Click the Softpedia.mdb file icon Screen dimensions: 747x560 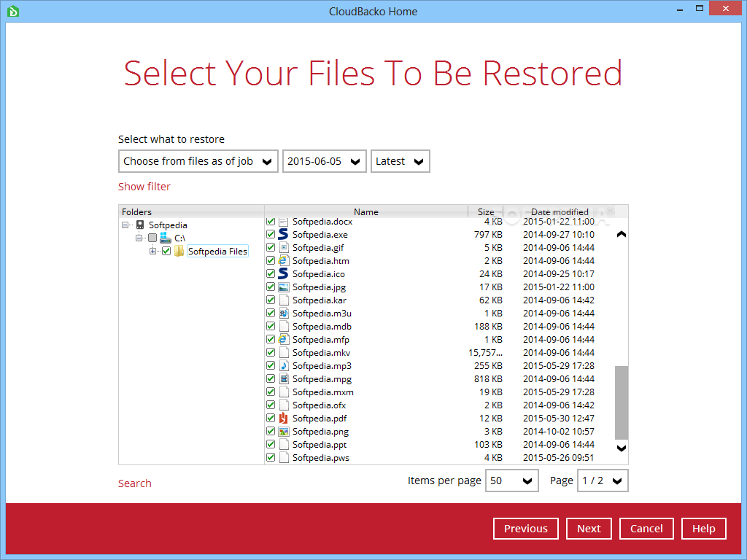pos(284,326)
